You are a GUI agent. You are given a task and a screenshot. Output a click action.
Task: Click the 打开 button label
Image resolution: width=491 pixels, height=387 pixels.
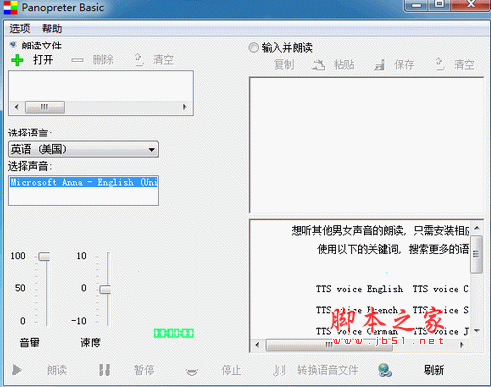click(43, 60)
